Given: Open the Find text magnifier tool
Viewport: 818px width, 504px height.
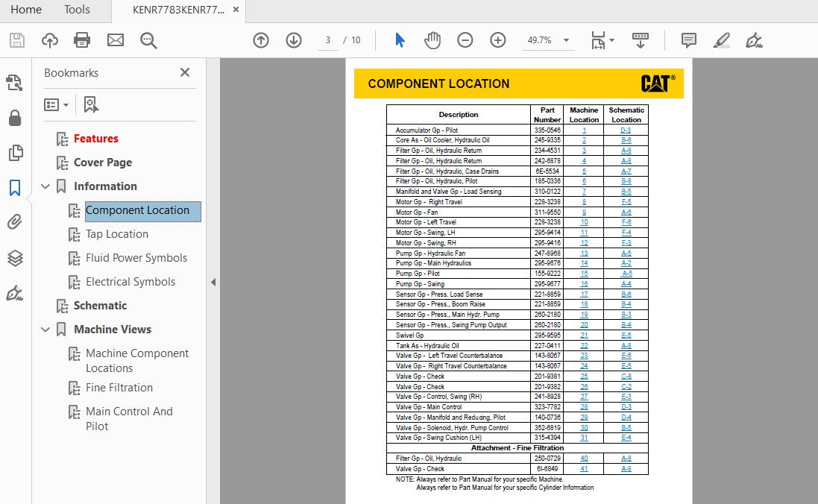Looking at the screenshot, I should pos(148,40).
